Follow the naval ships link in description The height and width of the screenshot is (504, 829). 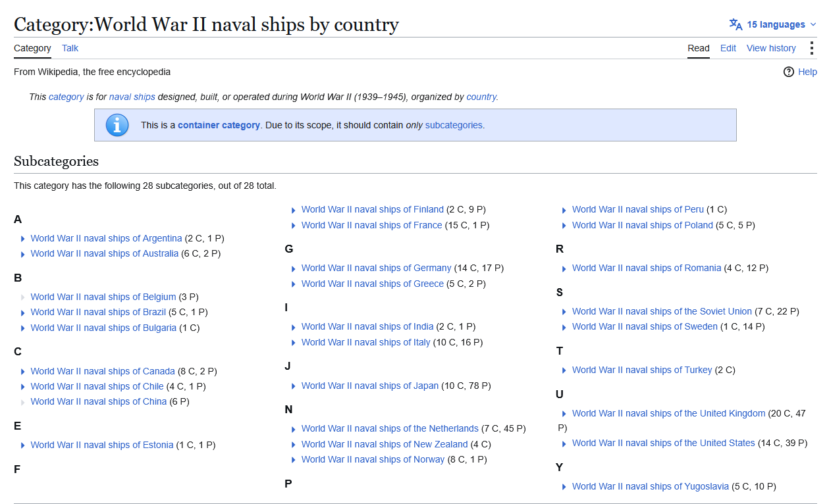[x=132, y=97]
